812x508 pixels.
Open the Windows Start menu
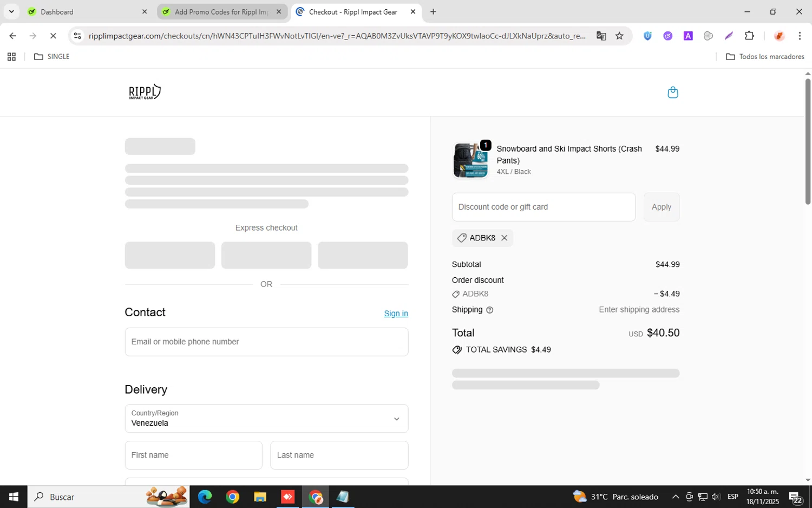coord(14,497)
